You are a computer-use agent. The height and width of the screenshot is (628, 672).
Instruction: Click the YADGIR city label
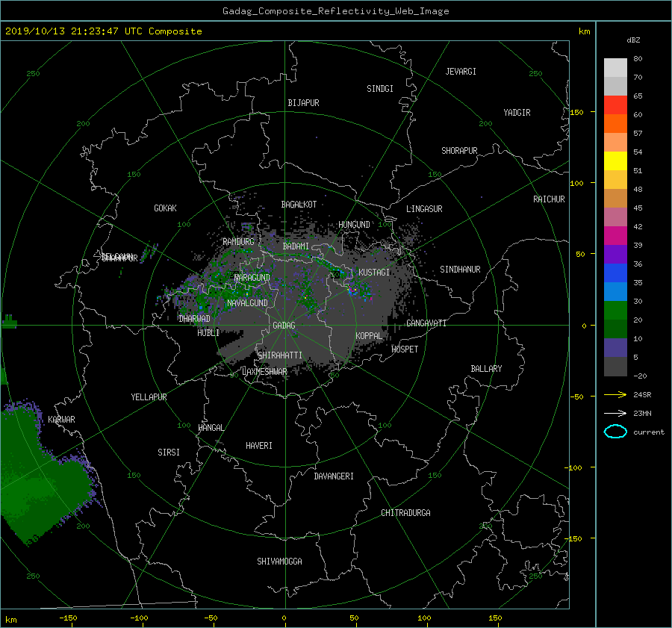tap(517, 112)
